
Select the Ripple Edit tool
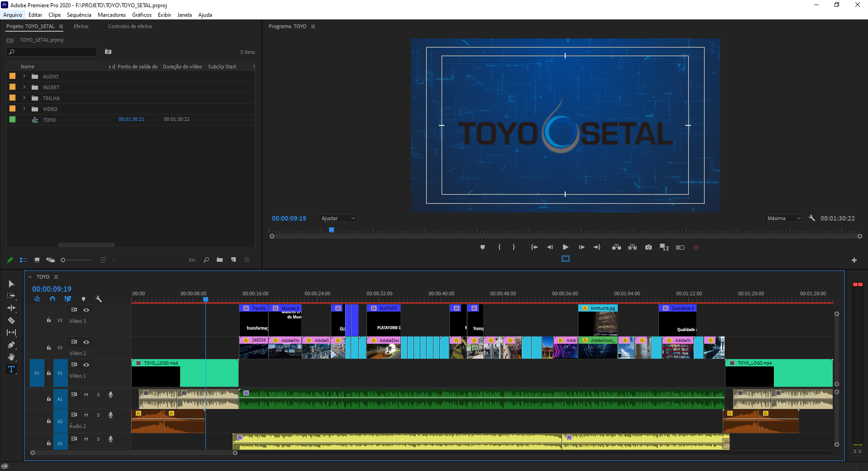11,308
